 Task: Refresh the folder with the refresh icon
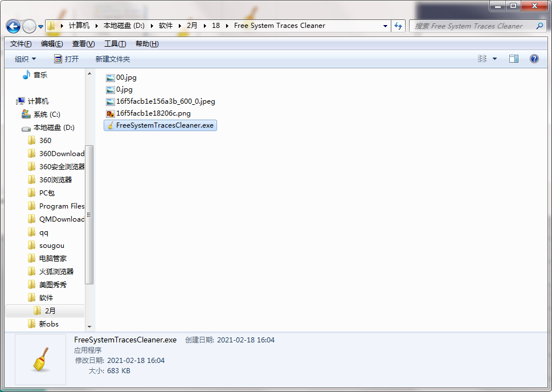[398, 26]
